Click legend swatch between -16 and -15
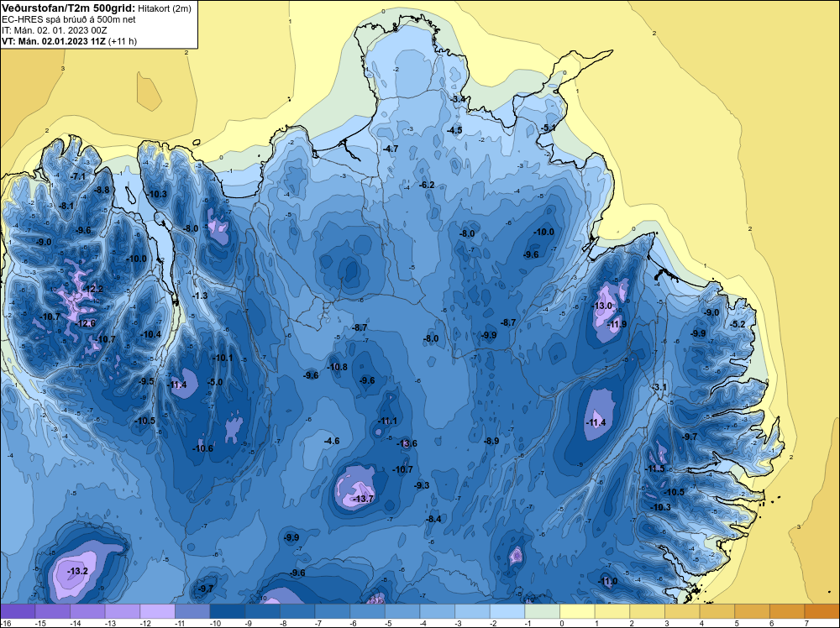Screen dimensions: 840x628 [x=18, y=611]
